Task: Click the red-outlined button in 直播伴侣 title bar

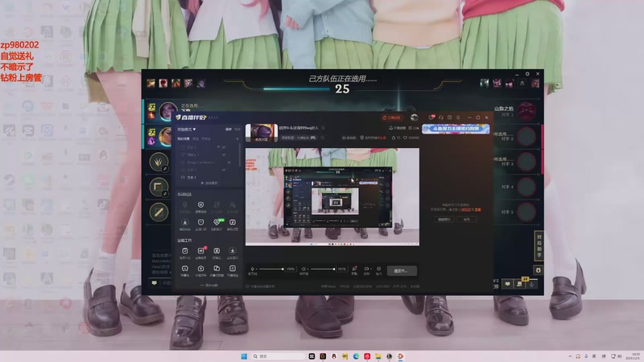Action: tap(391, 117)
